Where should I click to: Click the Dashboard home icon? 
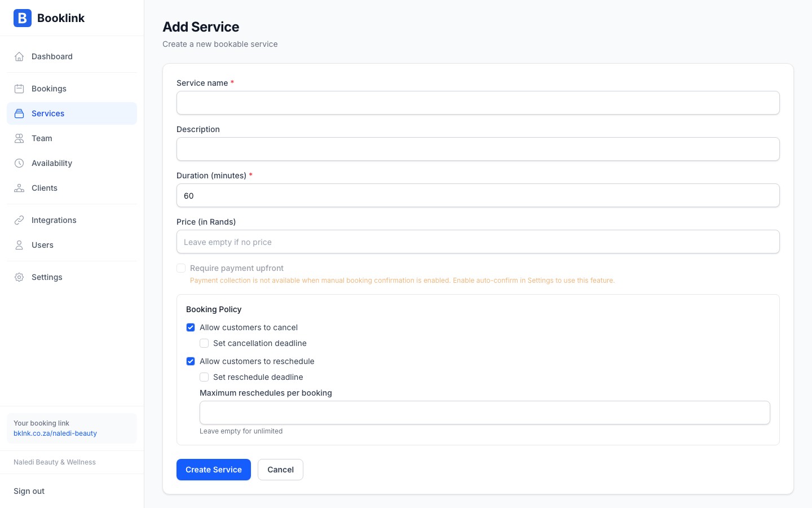coord(19,56)
